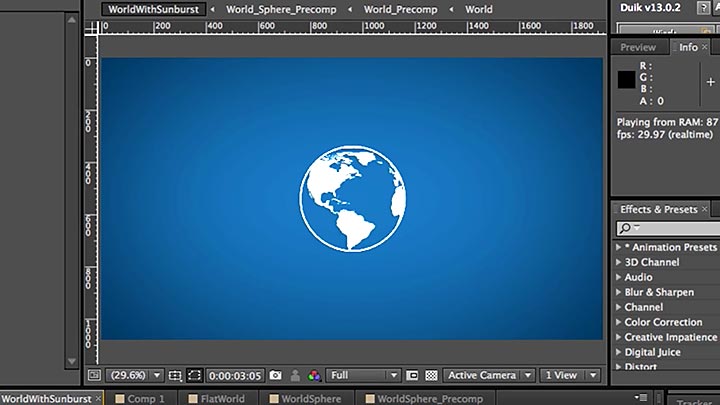Click the arrow after the WorldWithSunburst breadcrumb

click(x=213, y=9)
